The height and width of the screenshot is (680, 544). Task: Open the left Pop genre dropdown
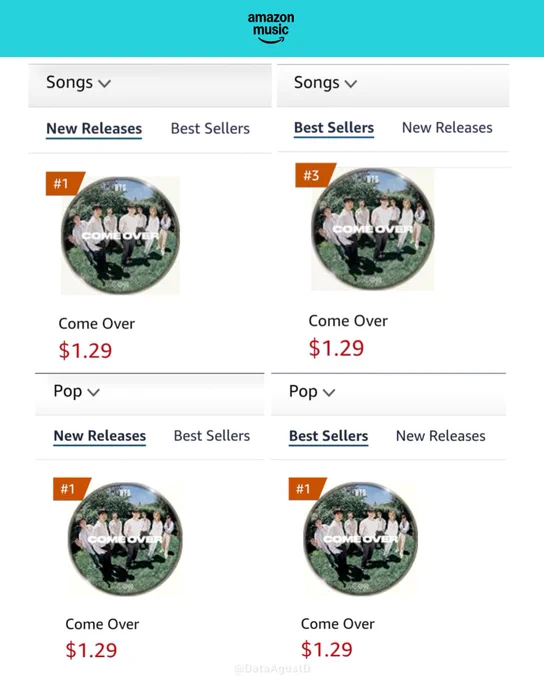click(77, 391)
